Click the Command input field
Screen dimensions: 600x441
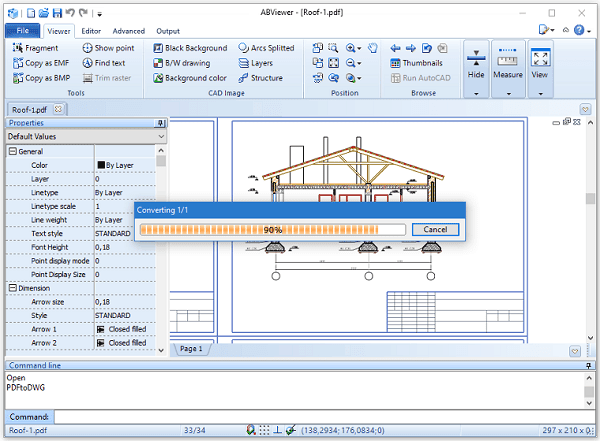[x=324, y=417]
